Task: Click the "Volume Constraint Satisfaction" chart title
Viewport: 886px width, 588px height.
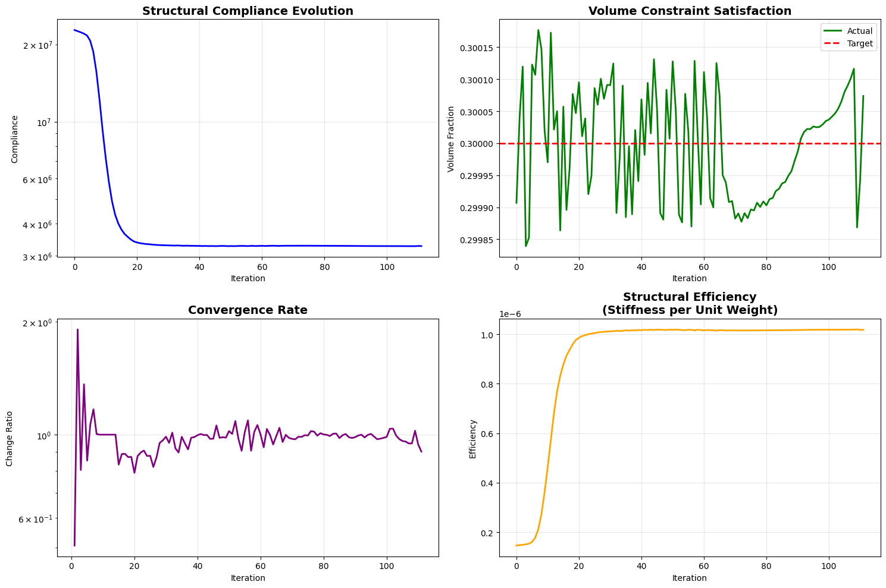Action: pos(690,11)
